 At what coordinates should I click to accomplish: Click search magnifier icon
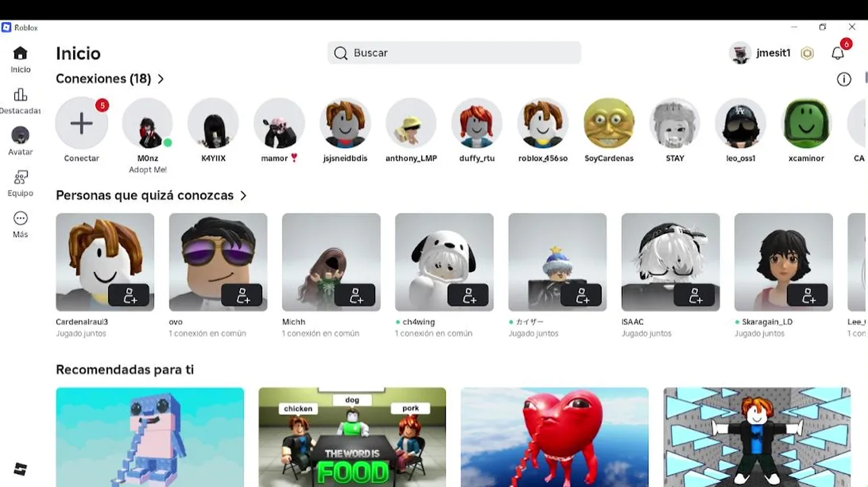[341, 53]
